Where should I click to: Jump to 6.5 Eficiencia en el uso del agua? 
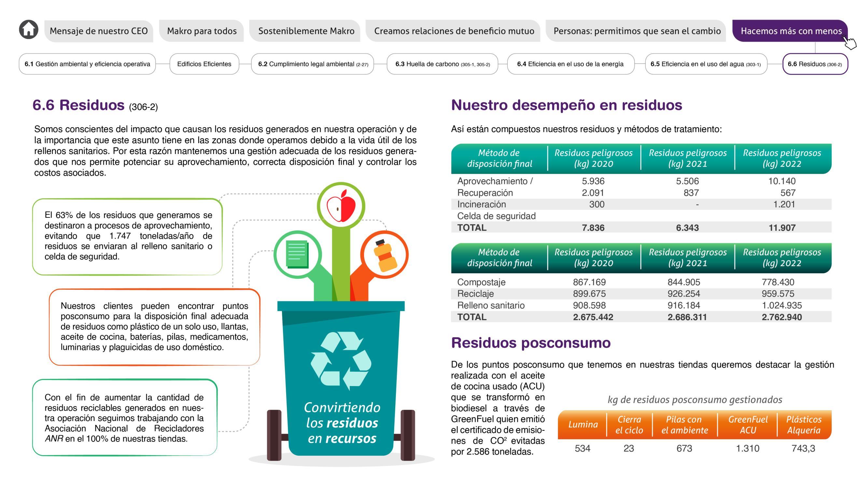(706, 64)
